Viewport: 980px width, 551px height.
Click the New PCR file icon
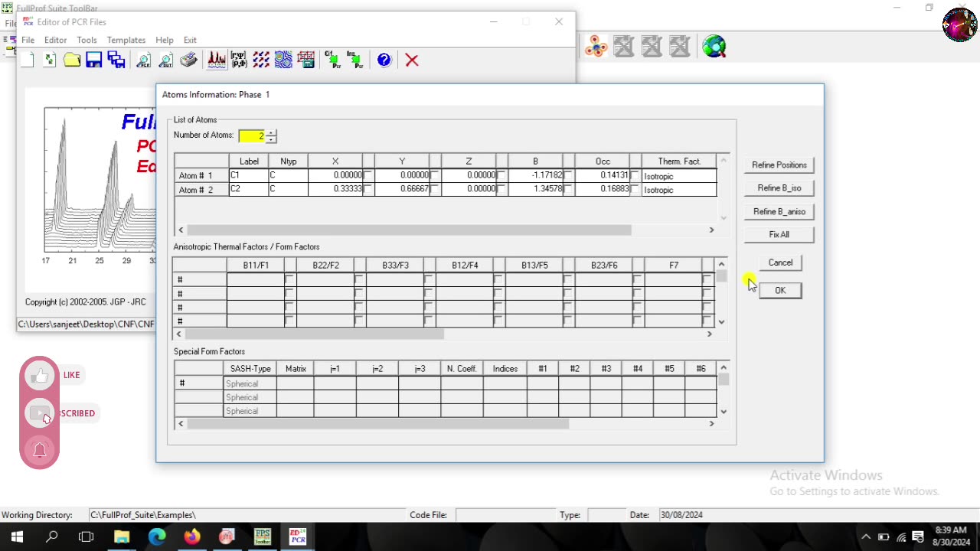click(28, 60)
